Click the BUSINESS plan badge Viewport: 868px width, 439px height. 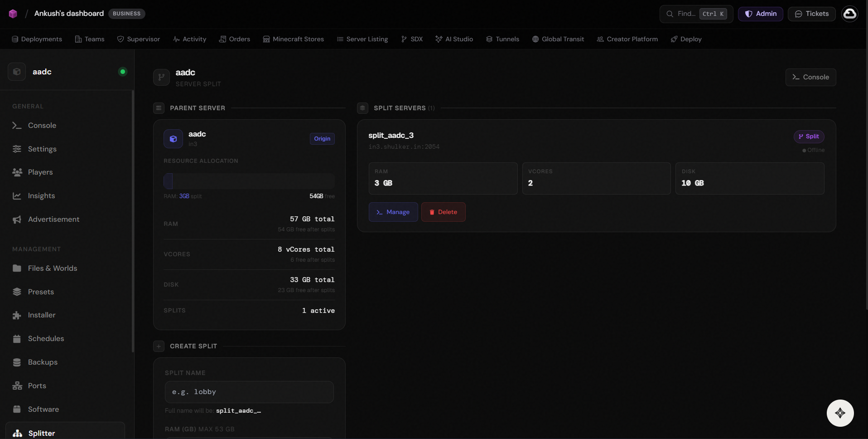(x=127, y=14)
